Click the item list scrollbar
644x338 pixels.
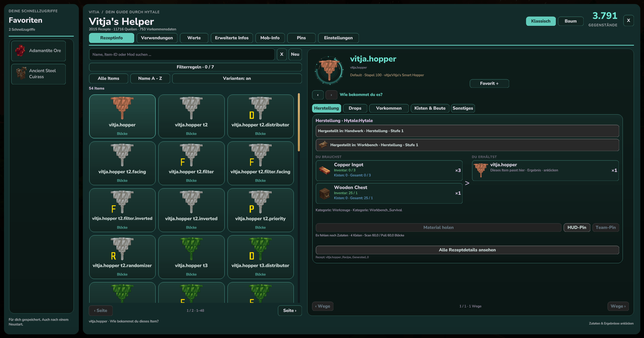(x=299, y=123)
